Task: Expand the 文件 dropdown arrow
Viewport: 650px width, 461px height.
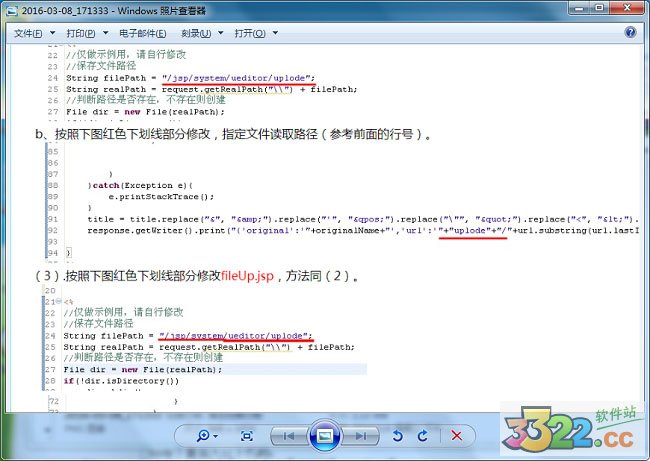Action: [x=52, y=33]
